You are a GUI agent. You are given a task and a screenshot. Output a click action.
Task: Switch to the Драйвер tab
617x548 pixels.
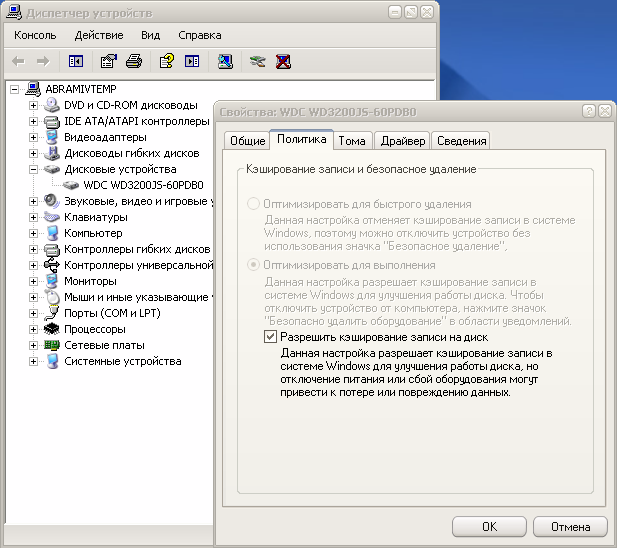[x=403, y=141]
